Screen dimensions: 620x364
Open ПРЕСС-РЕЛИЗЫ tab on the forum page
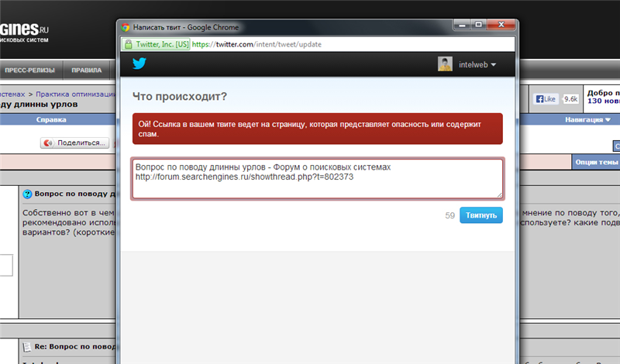point(29,70)
